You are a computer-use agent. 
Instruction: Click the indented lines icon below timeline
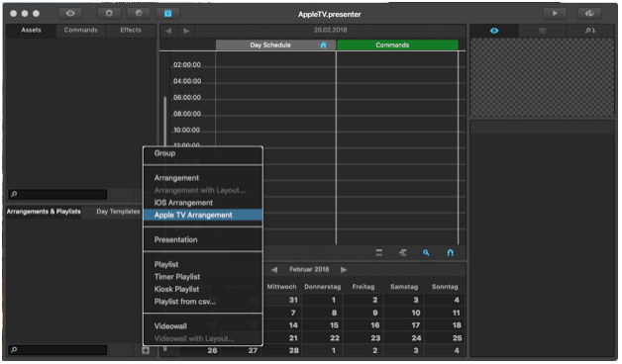pos(403,252)
